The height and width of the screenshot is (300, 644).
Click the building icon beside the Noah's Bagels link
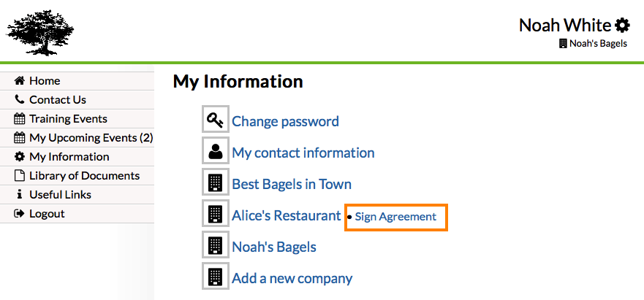(x=215, y=246)
